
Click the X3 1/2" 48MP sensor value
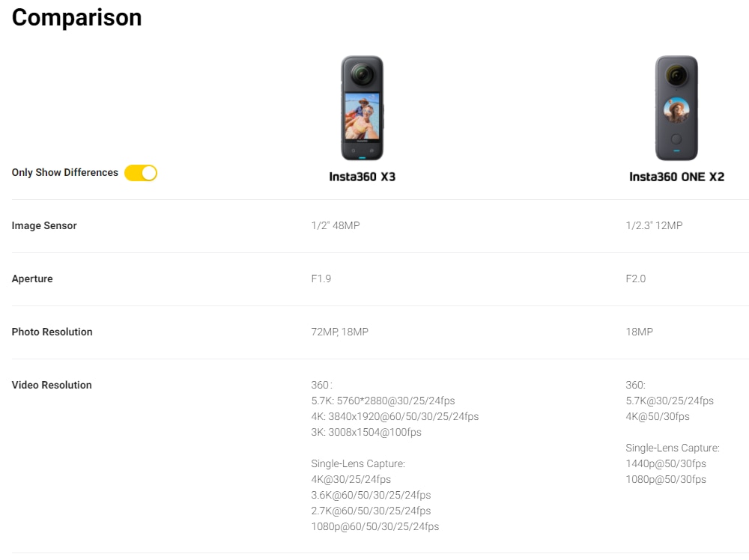tap(336, 225)
